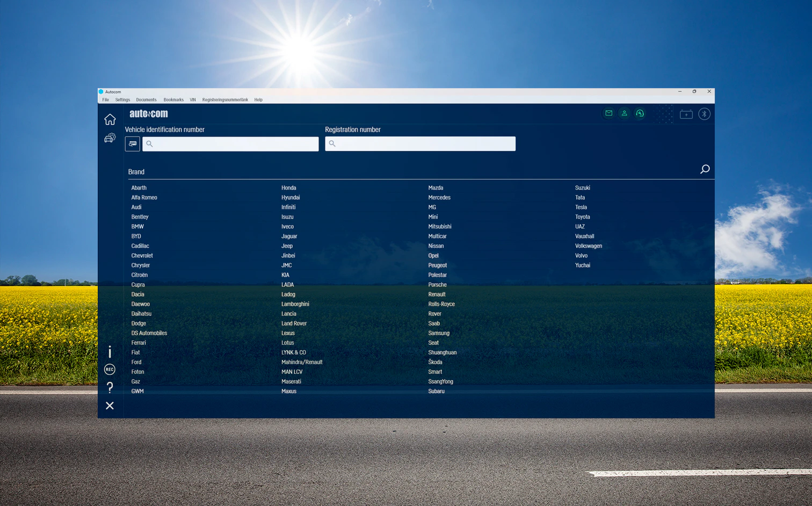Image resolution: width=812 pixels, height=506 pixels.
Task: Select the Rolls-Royce brand
Action: (441, 304)
